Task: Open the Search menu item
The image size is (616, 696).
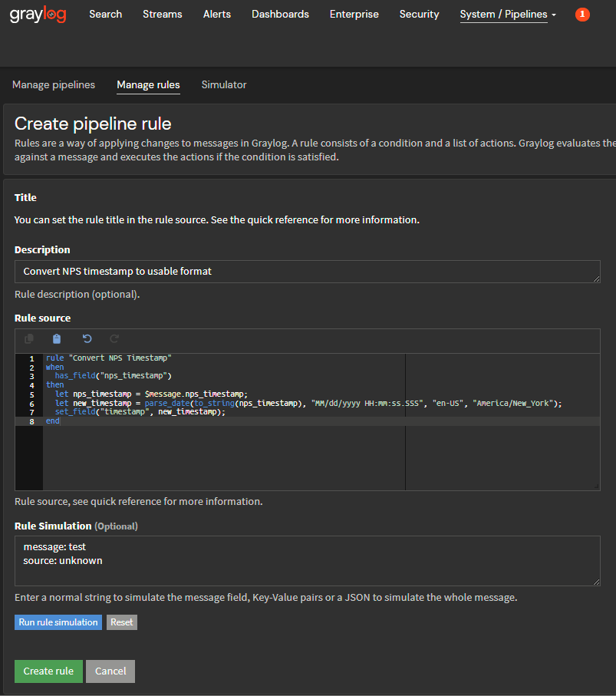Action: (105, 15)
